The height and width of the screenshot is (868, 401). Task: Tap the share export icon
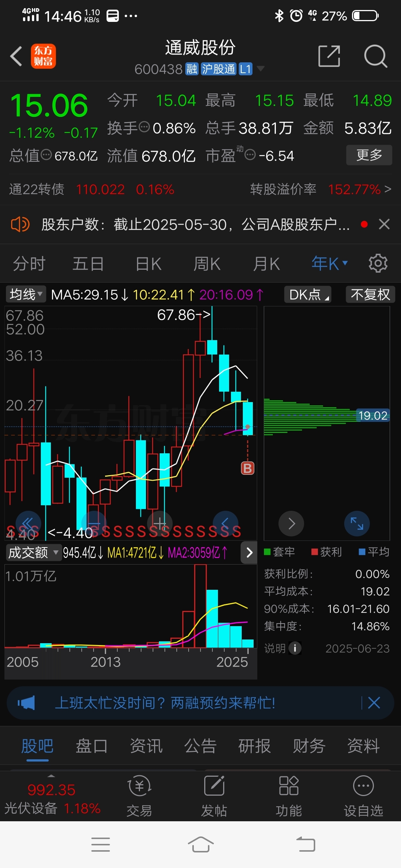pyautogui.click(x=329, y=56)
